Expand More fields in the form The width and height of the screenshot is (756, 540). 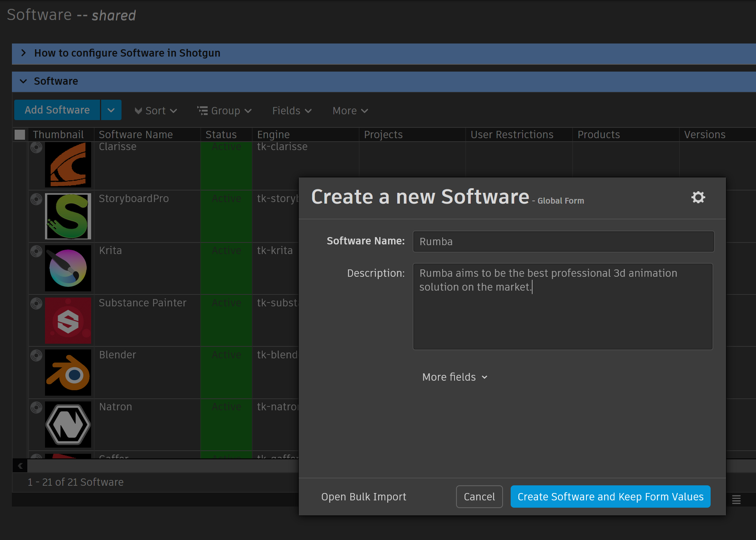[455, 377]
